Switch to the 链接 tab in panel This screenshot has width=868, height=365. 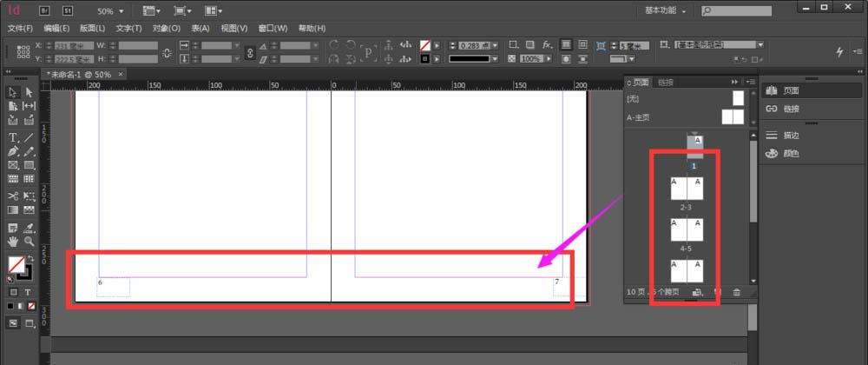[x=666, y=83]
